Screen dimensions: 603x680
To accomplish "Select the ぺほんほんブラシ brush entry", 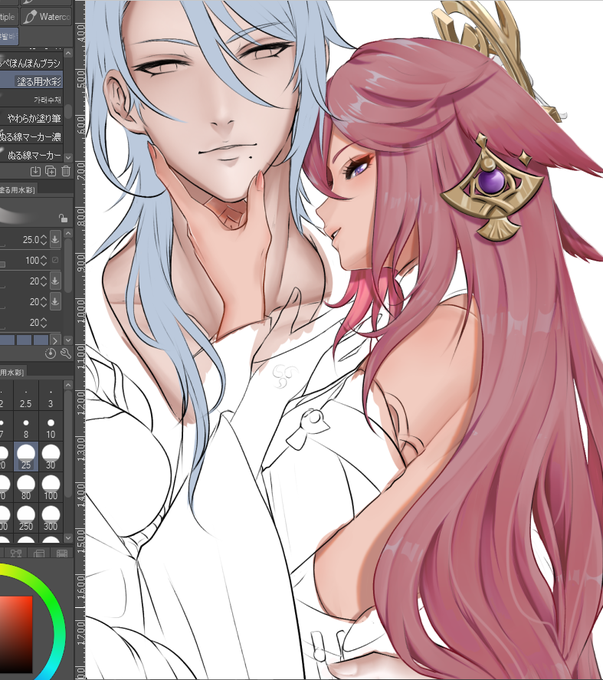I will click(32, 63).
